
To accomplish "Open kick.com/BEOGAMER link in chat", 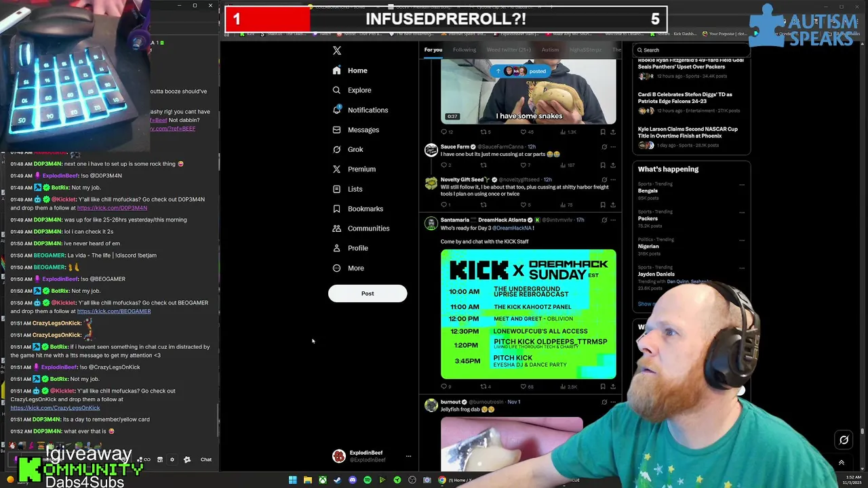I will tap(114, 311).
